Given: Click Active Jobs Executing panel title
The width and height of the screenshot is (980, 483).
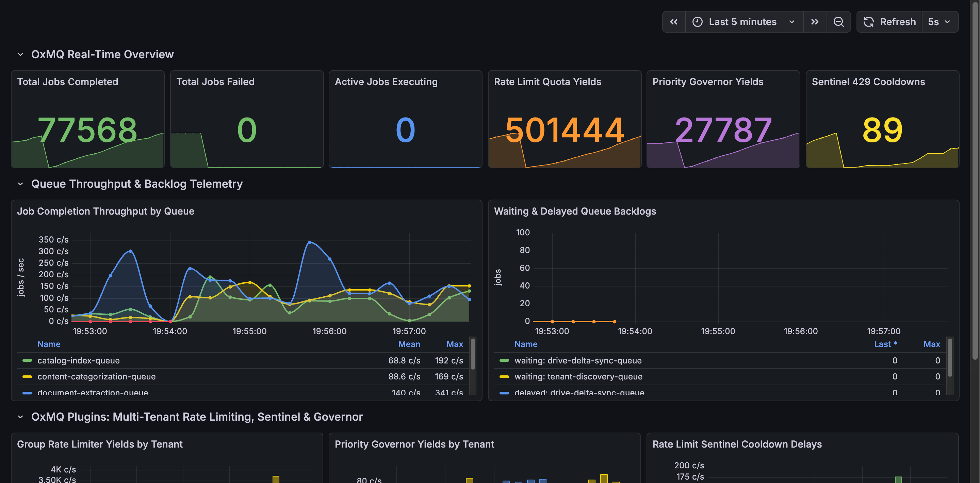Looking at the screenshot, I should pyautogui.click(x=386, y=82).
